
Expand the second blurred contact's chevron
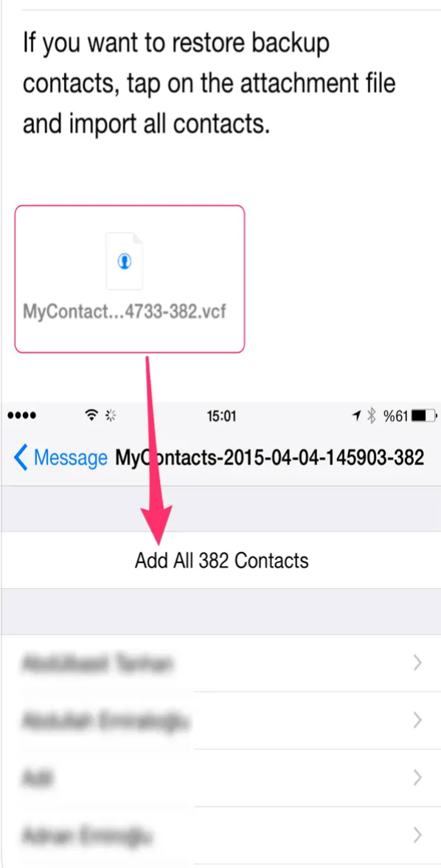(417, 720)
